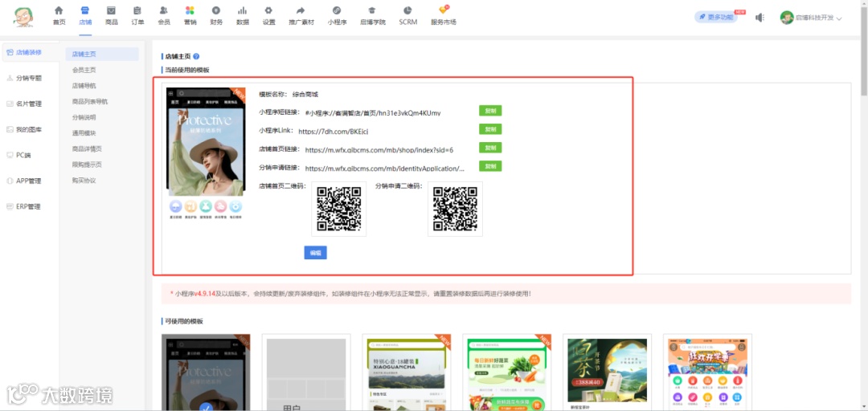This screenshot has height=411, width=868.
Task: Open the 推广素材 share arrow icon
Action: [x=301, y=10]
